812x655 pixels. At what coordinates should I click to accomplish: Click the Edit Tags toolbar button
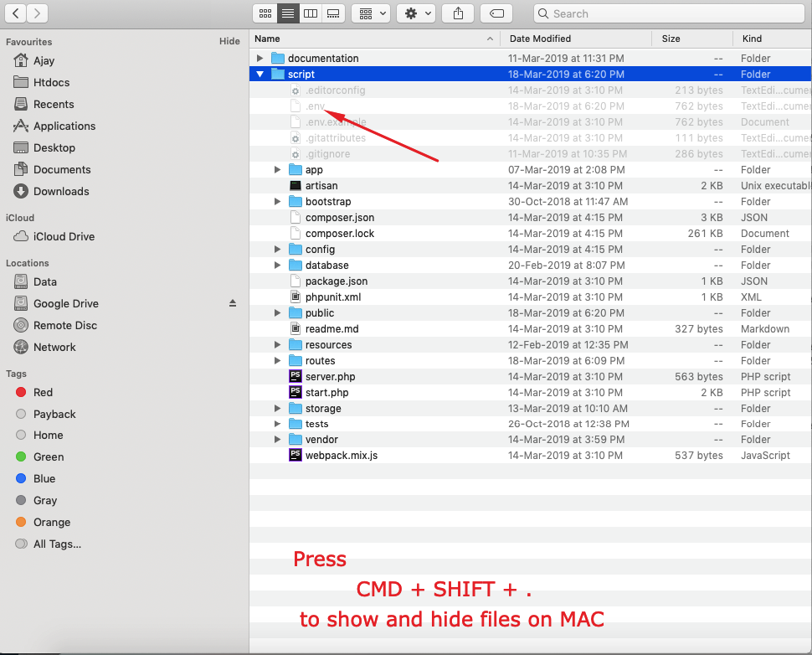pos(496,13)
